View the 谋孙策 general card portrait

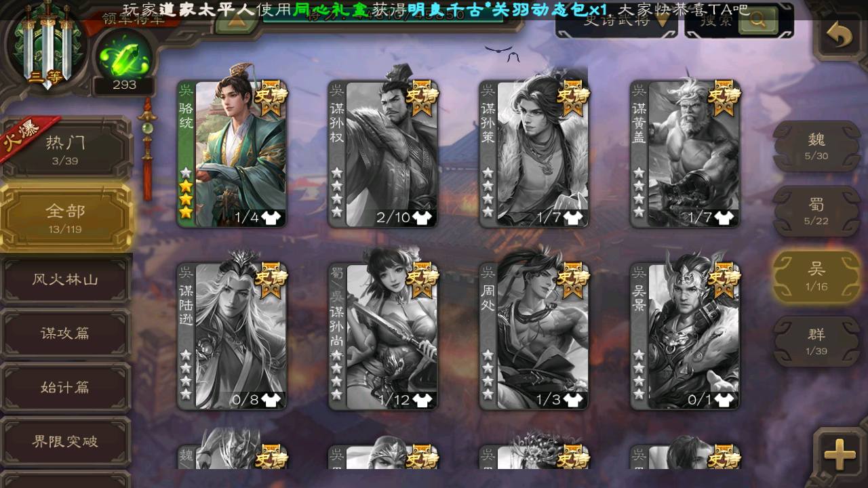tap(534, 153)
